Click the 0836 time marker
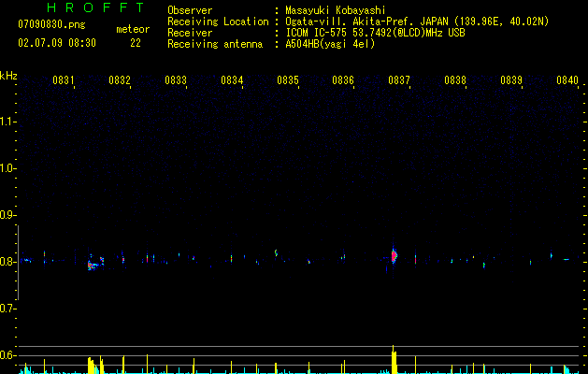Screen dimensions: 588x374 pyautogui.click(x=343, y=80)
